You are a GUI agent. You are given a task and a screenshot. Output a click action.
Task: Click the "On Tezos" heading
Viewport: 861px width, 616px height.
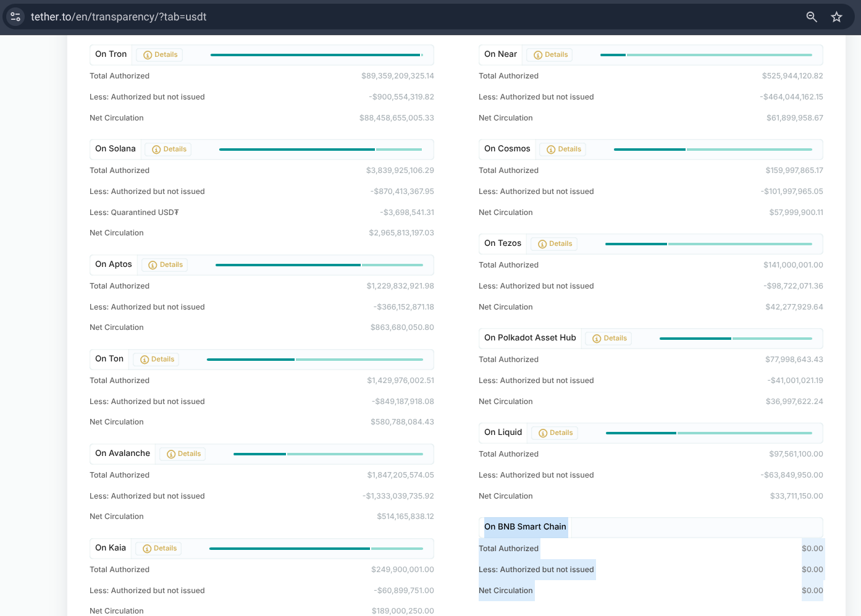tap(503, 243)
